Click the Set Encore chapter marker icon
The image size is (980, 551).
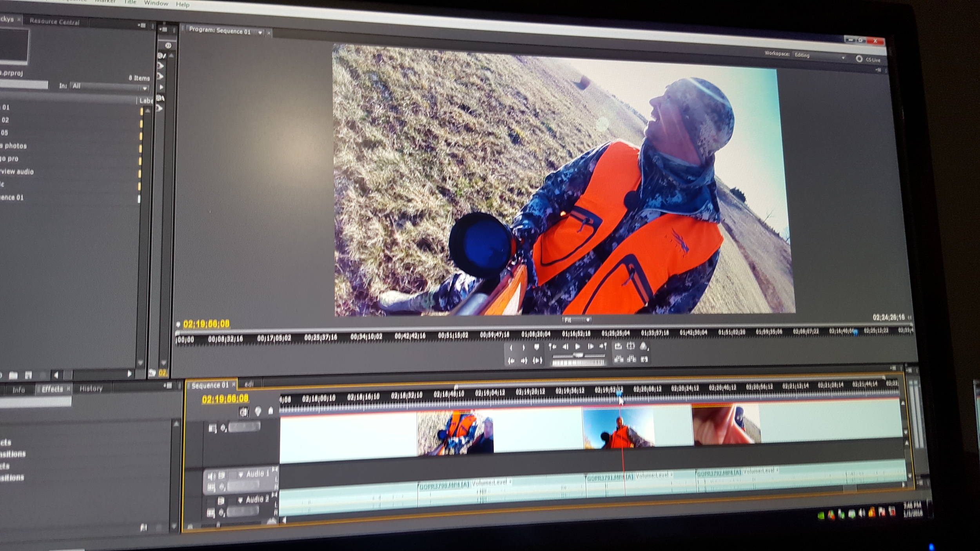(258, 411)
